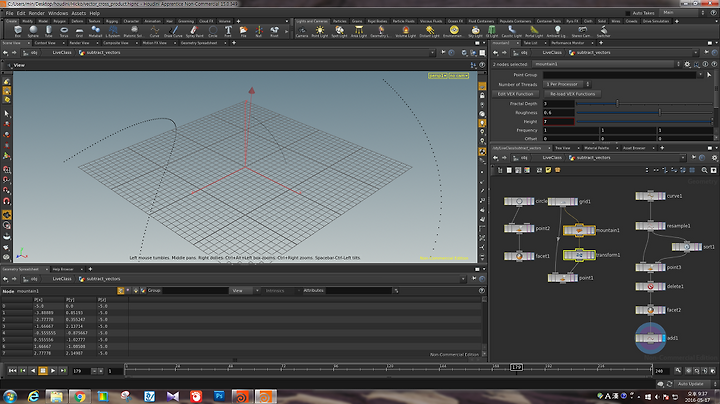720x404 pixels.
Task: Add a Volume Light from the shelf
Action: [x=405, y=31]
